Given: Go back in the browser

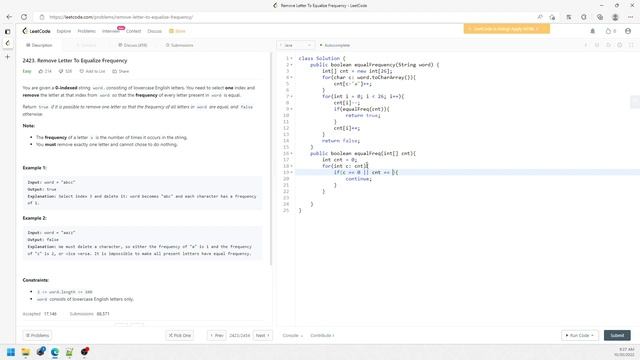Looking at the screenshot, I should click(9, 17).
